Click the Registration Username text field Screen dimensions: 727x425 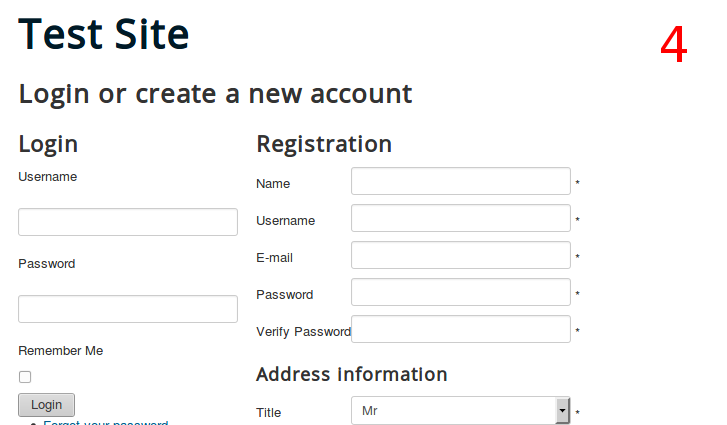click(x=461, y=219)
